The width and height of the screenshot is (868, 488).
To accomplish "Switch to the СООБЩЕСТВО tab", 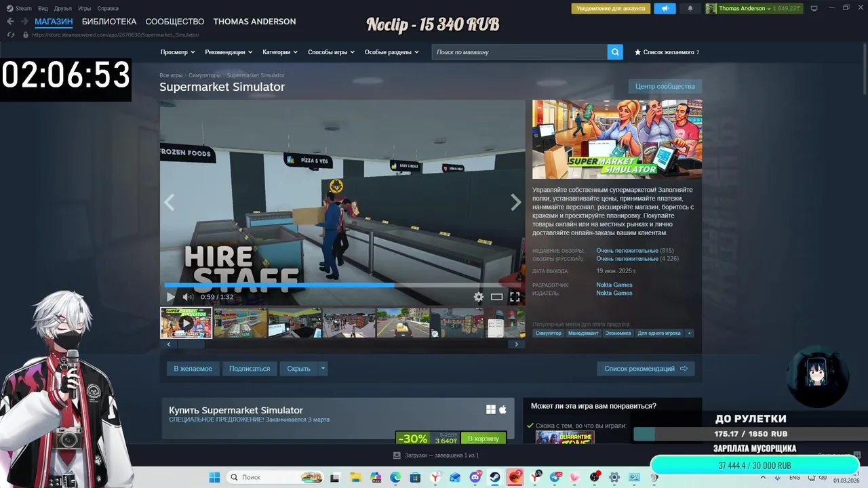I will 175,22.
